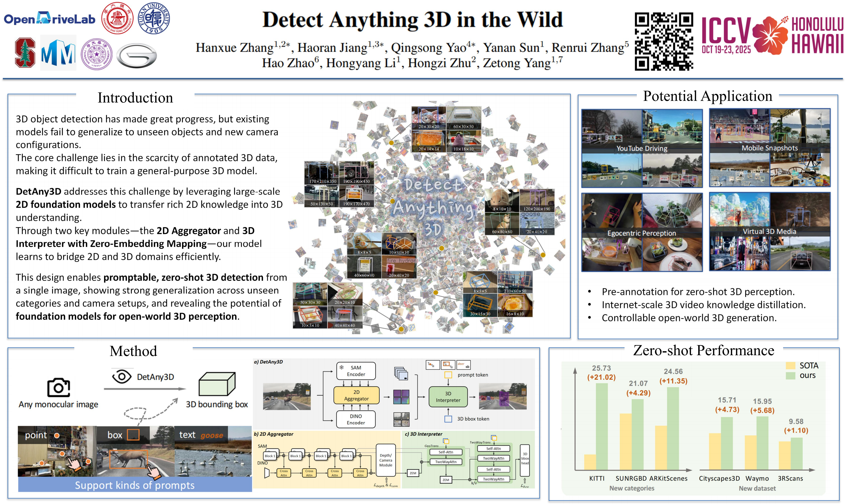Select the Introduction section heading
Screen dimensions: 847x504
coord(135,98)
